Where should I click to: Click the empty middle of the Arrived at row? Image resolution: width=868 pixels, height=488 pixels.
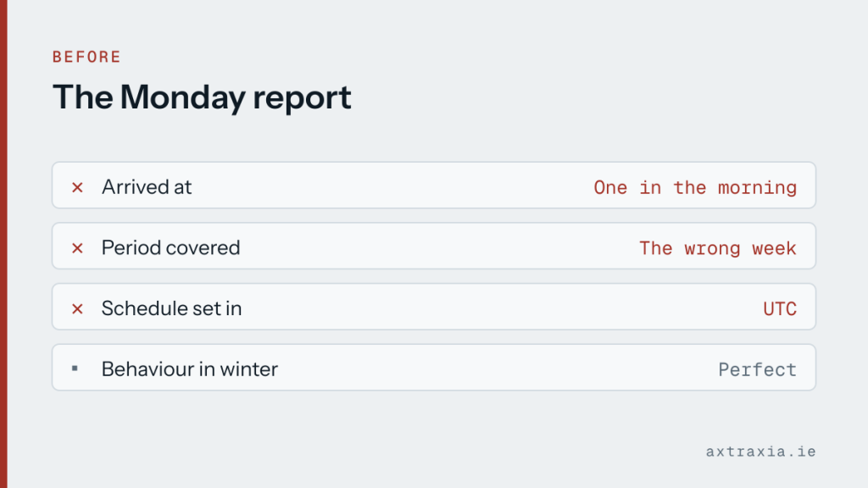point(393,186)
